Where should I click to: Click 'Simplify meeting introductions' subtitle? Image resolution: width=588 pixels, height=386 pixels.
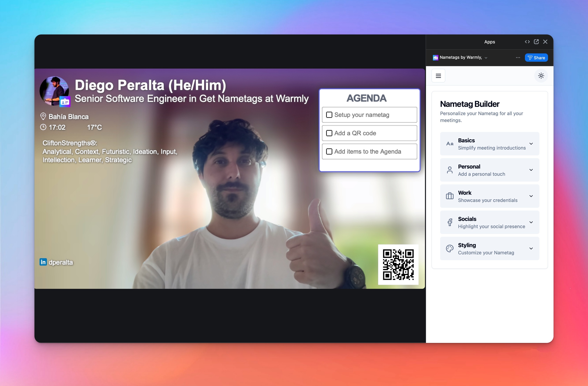click(x=492, y=148)
